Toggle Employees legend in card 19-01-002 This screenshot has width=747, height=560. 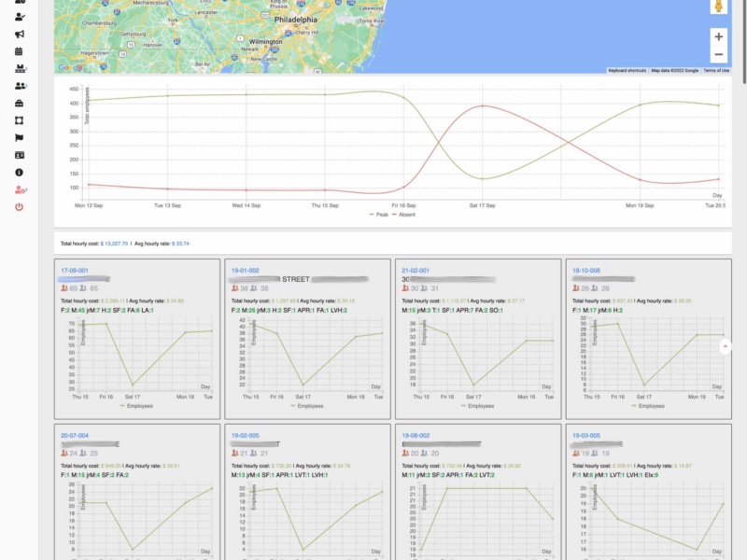(307, 406)
